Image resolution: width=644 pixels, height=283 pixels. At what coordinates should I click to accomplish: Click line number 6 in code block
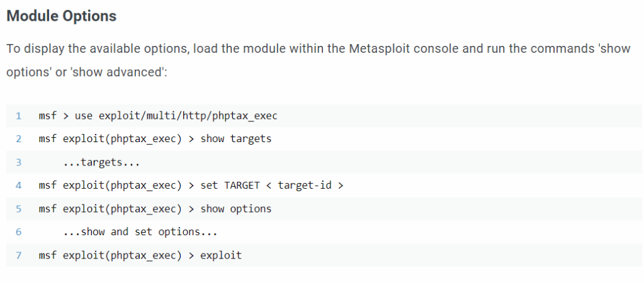pyautogui.click(x=19, y=232)
